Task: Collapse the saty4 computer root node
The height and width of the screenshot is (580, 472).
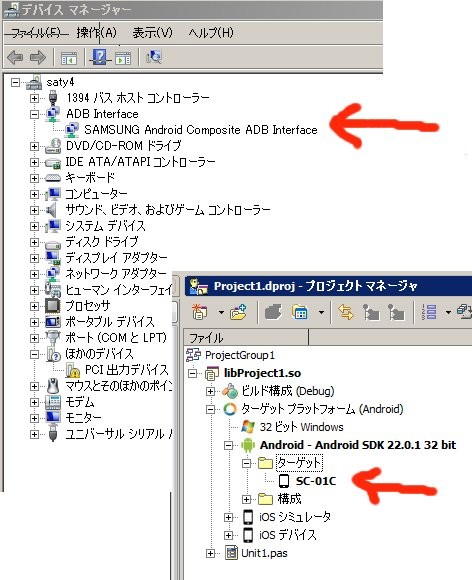Action: click(15, 82)
